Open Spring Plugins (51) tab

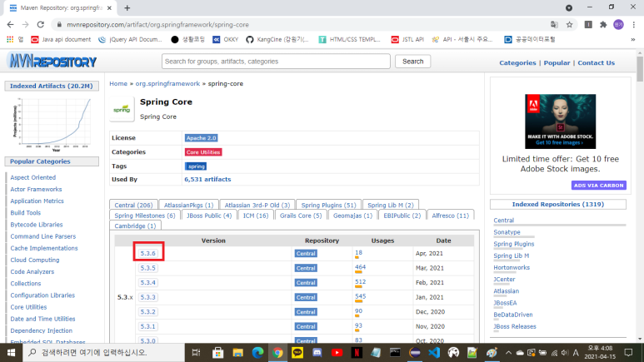coord(328,205)
